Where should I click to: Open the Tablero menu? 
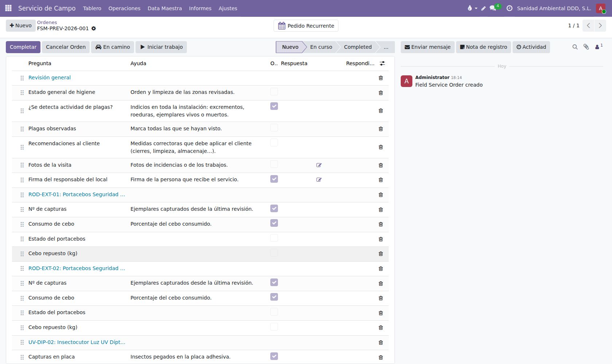pyautogui.click(x=92, y=8)
